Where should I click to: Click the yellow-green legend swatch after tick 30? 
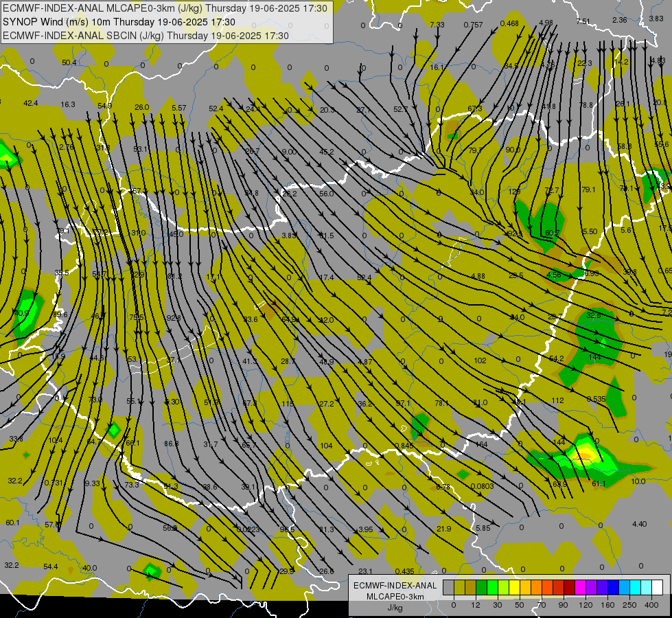[x=504, y=587]
